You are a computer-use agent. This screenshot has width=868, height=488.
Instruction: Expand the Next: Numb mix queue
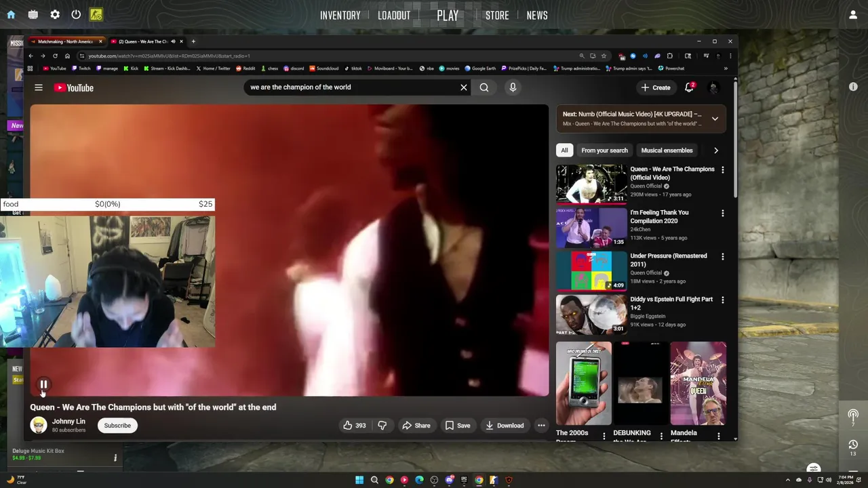715,119
